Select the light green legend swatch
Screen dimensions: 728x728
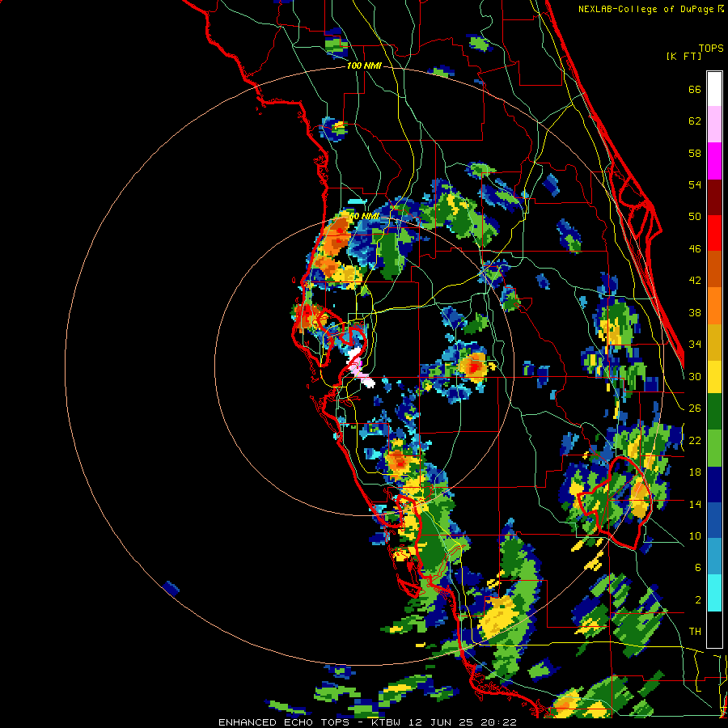coord(714,448)
